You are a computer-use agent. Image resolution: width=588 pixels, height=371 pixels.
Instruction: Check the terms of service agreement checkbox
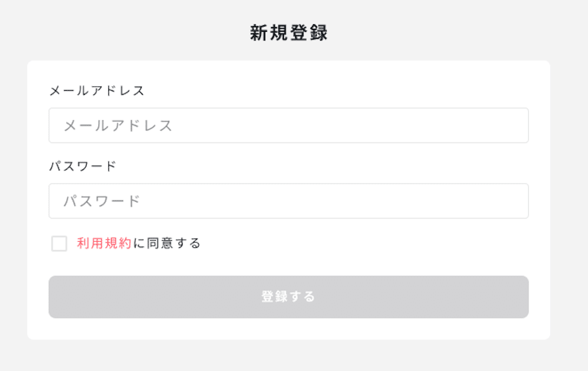coord(58,242)
